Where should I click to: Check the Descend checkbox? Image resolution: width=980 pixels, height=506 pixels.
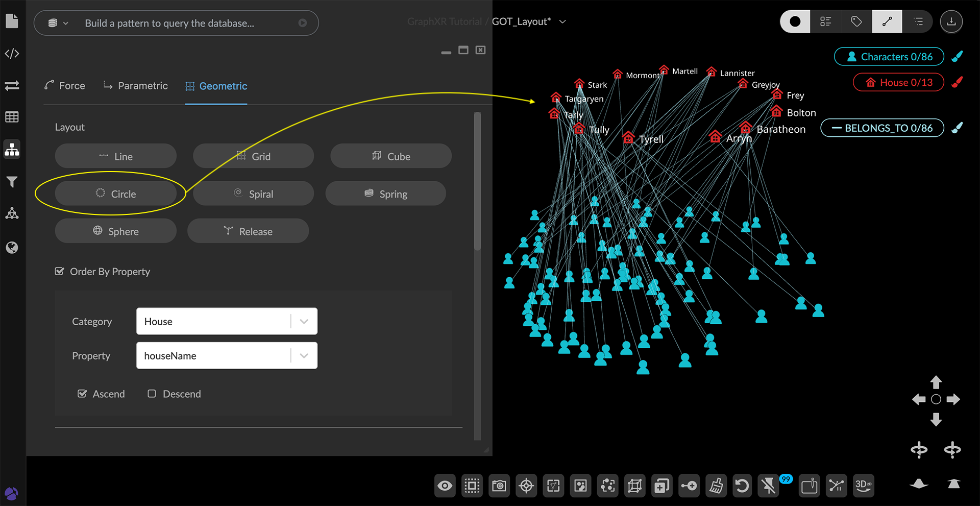(x=152, y=394)
